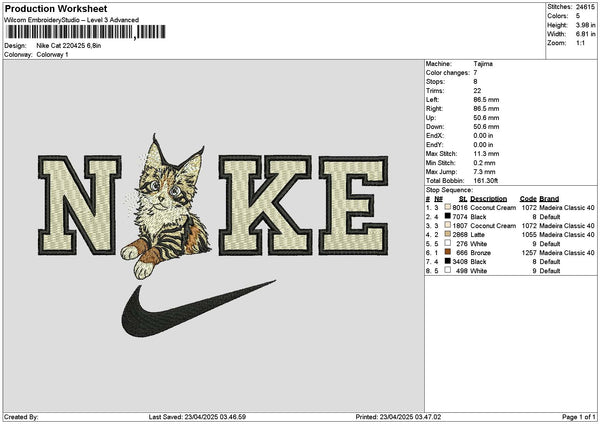Select code "1055" in the Latte row
The height and width of the screenshot is (424, 600).
(x=529, y=235)
